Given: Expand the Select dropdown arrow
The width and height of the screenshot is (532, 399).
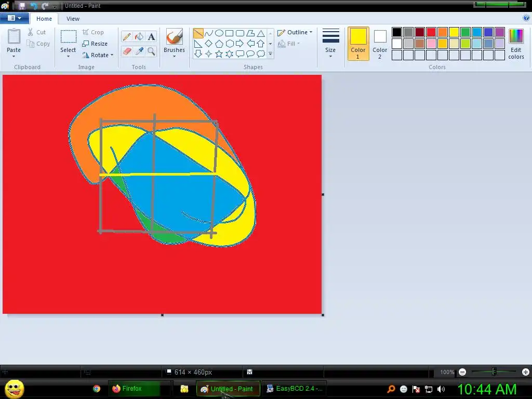Looking at the screenshot, I should click(68, 56).
